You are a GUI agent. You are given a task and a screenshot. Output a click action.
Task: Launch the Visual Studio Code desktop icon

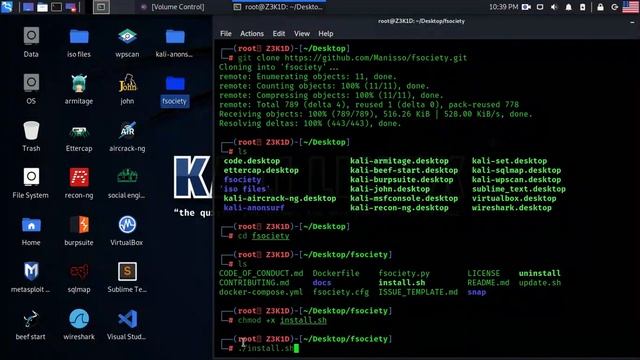127,325
